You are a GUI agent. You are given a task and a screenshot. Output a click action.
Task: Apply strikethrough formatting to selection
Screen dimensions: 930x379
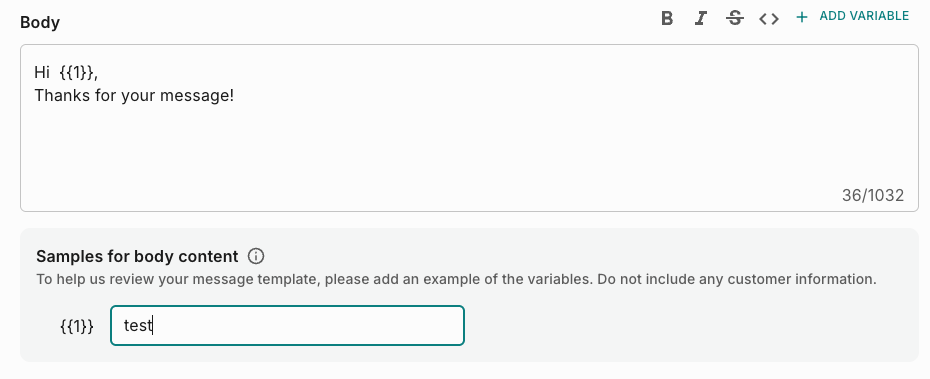tap(735, 18)
